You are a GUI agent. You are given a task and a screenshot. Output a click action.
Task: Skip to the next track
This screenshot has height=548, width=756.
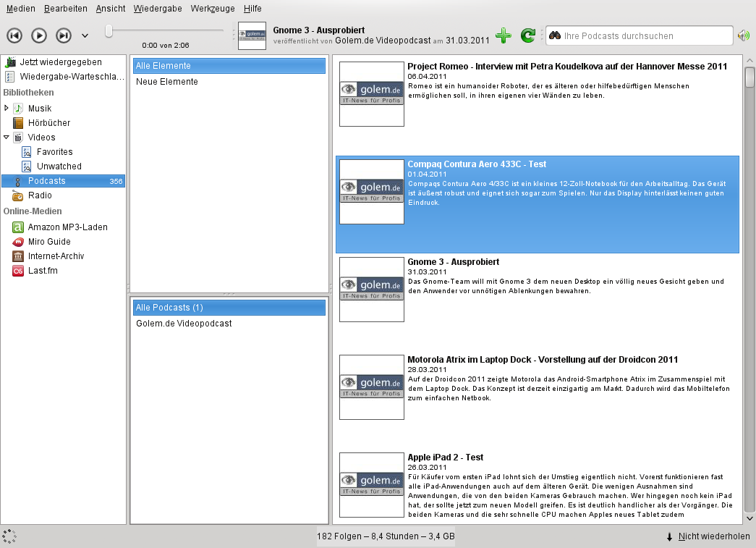coord(64,35)
